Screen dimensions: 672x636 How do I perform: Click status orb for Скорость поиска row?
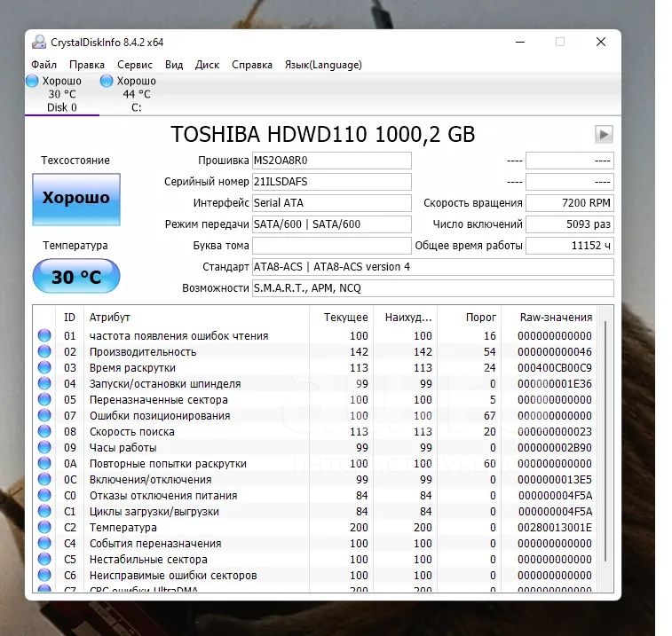pyautogui.click(x=44, y=431)
